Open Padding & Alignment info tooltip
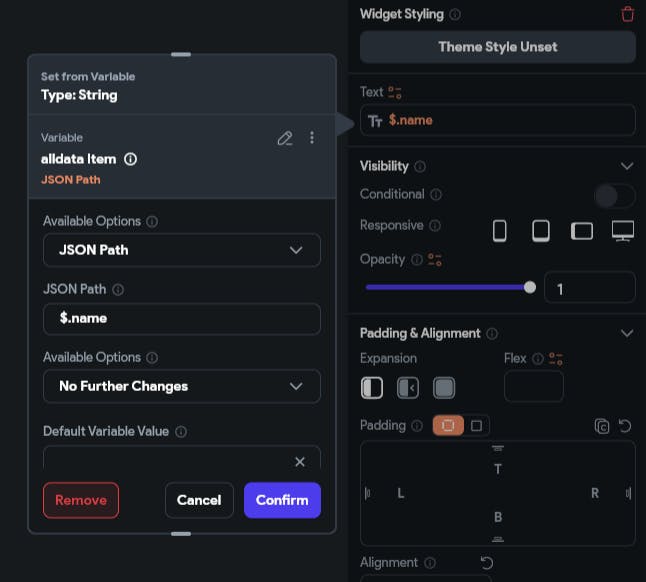Image resolution: width=646 pixels, height=582 pixels. pos(492,333)
